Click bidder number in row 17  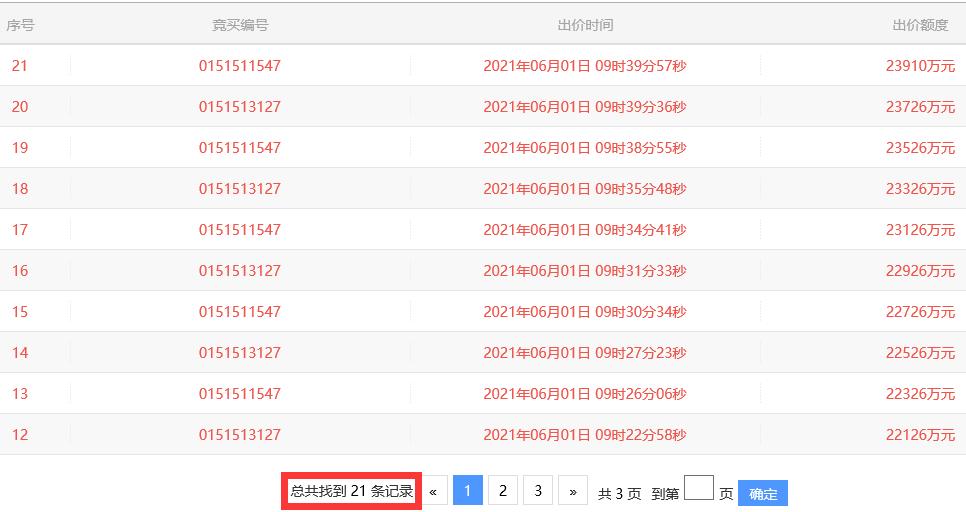[x=240, y=230]
